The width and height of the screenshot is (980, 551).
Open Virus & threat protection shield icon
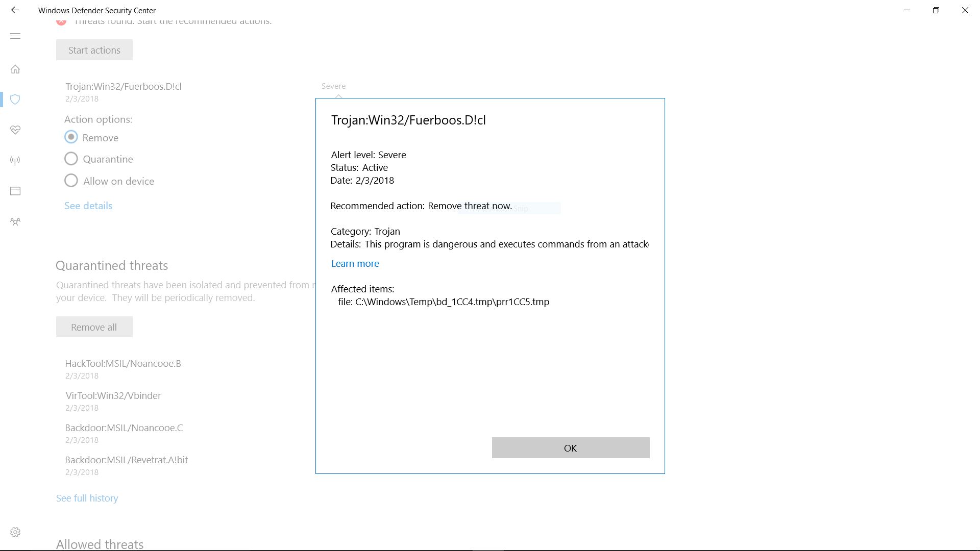click(x=15, y=99)
